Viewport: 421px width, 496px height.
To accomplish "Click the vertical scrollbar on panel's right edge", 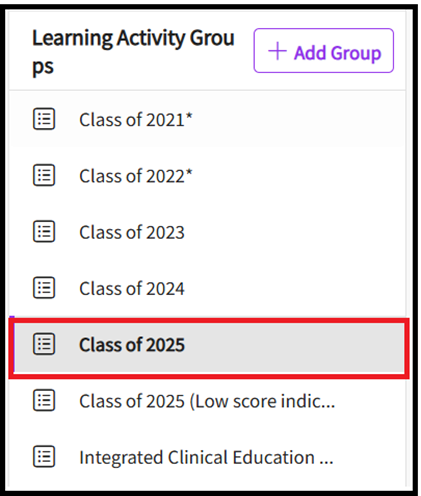I will [409, 248].
